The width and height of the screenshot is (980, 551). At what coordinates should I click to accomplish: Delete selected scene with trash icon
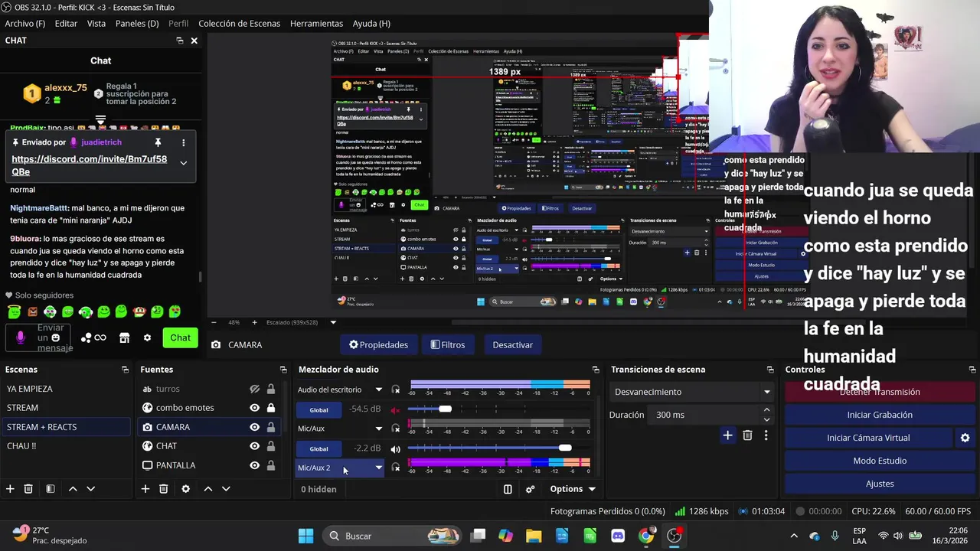pyautogui.click(x=28, y=489)
